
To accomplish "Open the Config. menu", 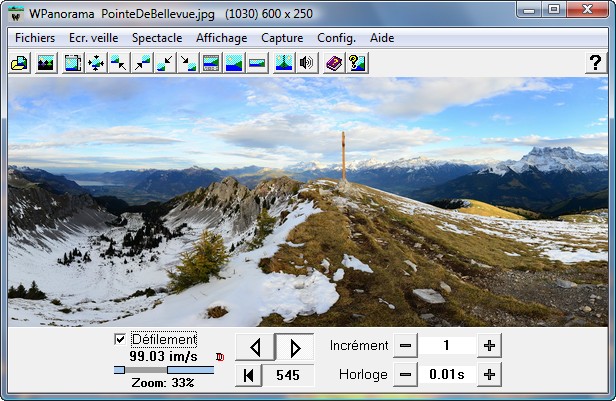I will click(336, 38).
